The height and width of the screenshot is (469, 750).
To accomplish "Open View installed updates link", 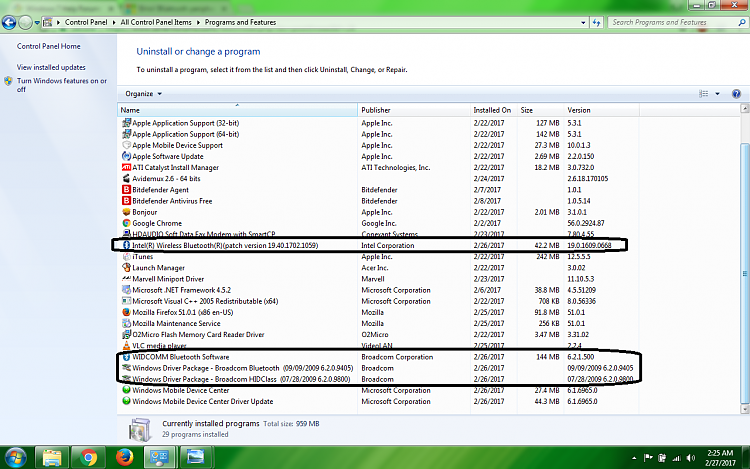I will [51, 67].
